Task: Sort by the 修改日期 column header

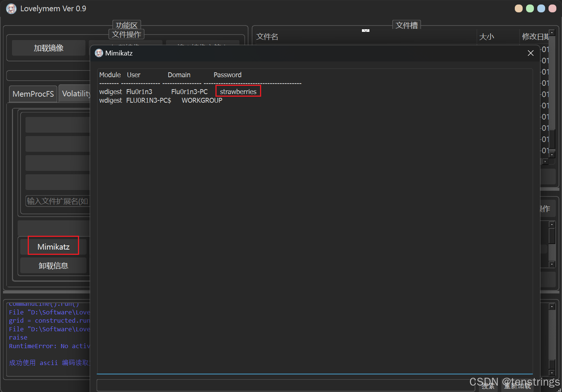Action: coord(535,37)
